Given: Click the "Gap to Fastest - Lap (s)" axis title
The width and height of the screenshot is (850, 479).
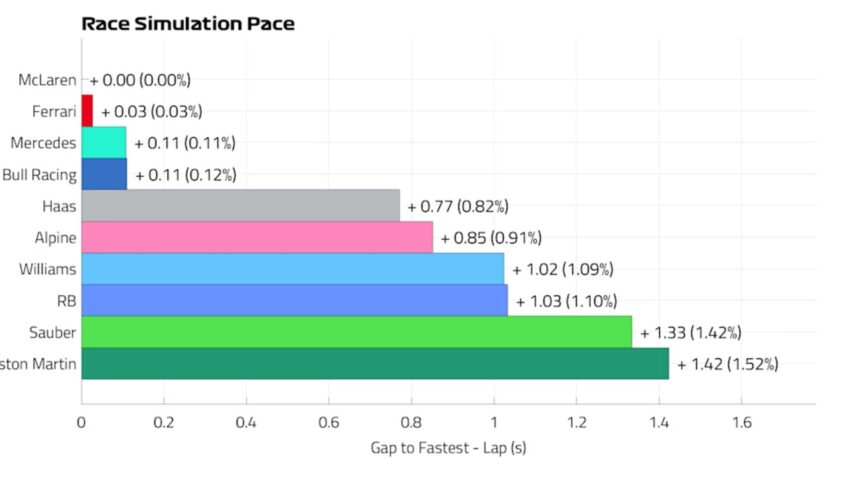Looking at the screenshot, I should [x=448, y=448].
